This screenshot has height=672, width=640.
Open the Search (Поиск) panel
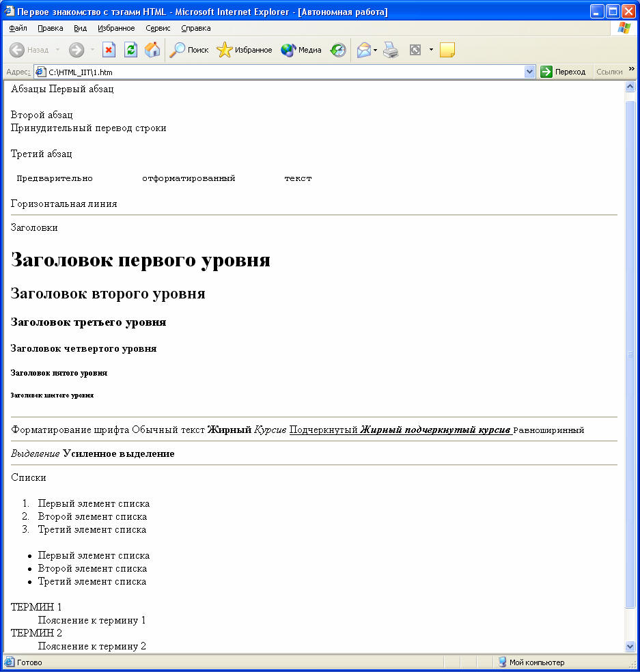click(x=189, y=50)
